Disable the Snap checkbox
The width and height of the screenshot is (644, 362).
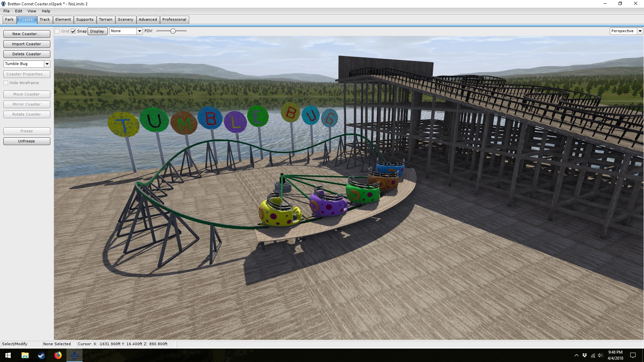73,31
